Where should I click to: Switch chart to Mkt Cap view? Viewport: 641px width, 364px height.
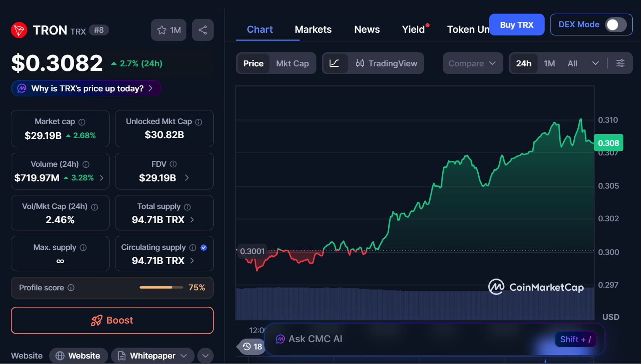(x=292, y=63)
